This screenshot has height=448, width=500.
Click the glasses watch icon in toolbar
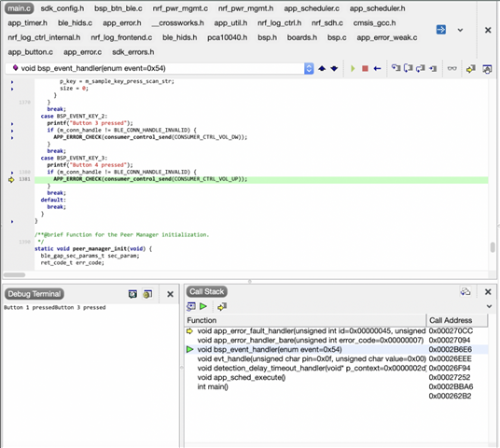[451, 68]
